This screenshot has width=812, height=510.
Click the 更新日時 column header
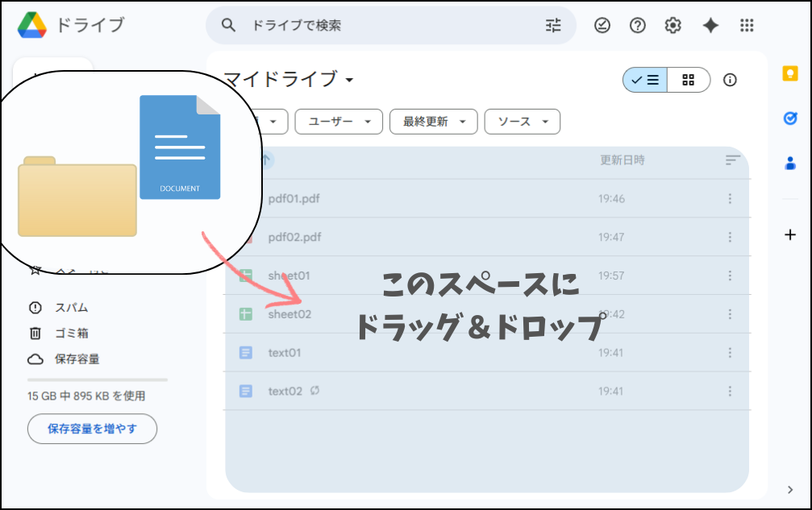[x=622, y=160]
